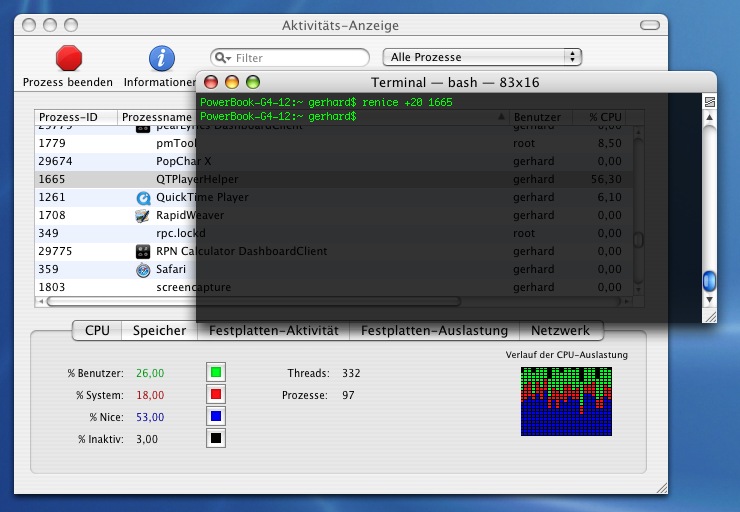The image size is (740, 512).
Task: Click the green % Benutzer color swatch
Action: (x=215, y=373)
